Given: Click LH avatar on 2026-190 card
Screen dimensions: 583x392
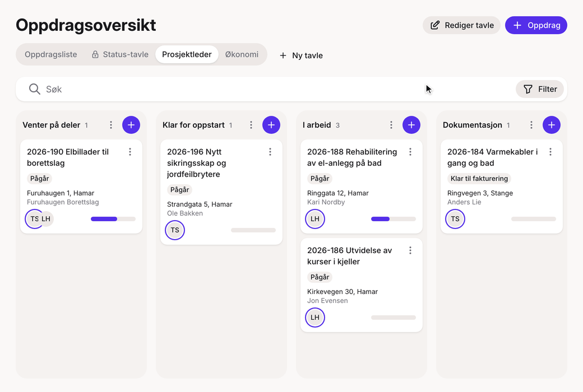Looking at the screenshot, I should pos(47,219).
